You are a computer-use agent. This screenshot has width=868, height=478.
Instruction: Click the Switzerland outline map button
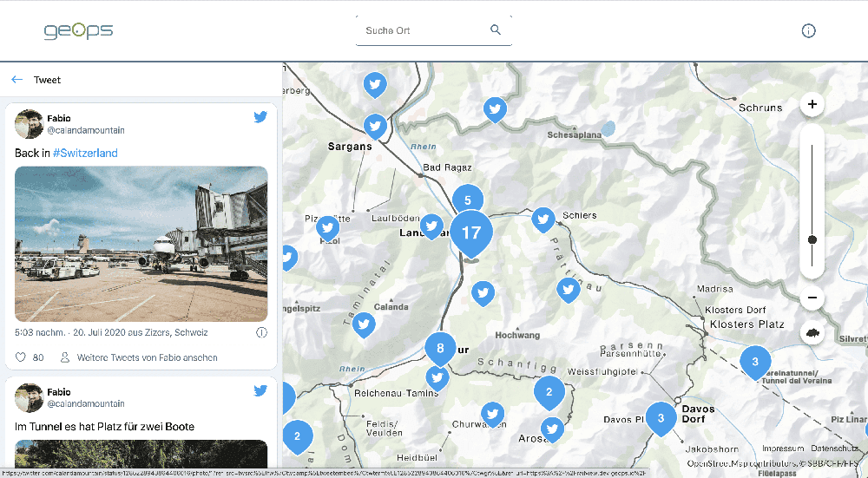[x=812, y=333]
